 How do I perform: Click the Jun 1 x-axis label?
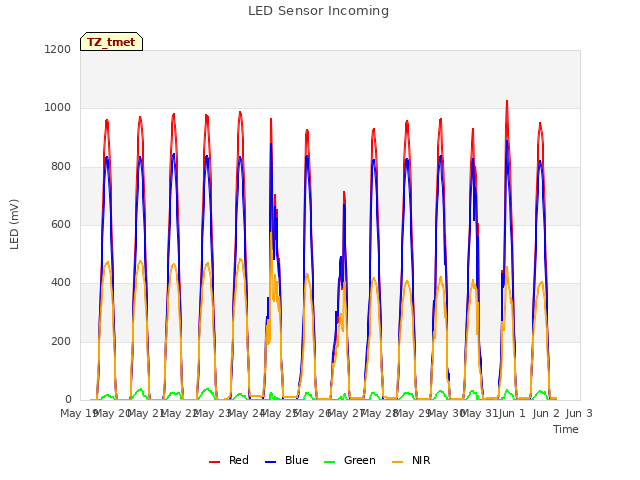pos(513,413)
